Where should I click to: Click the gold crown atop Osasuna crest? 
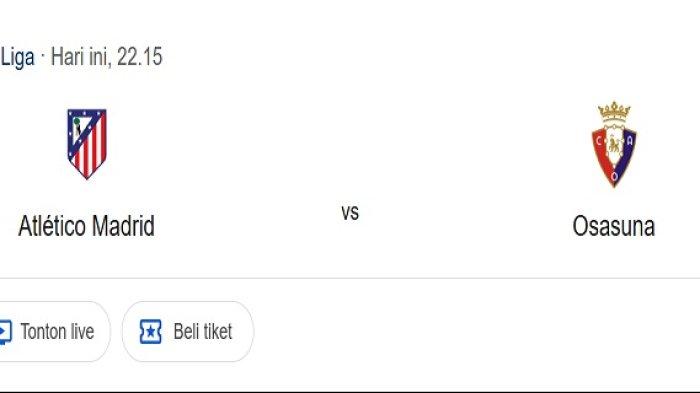614,112
